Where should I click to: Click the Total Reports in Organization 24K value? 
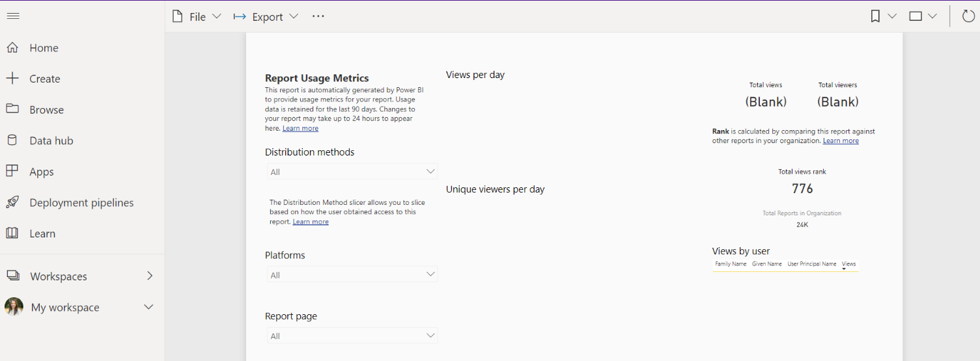point(802,224)
